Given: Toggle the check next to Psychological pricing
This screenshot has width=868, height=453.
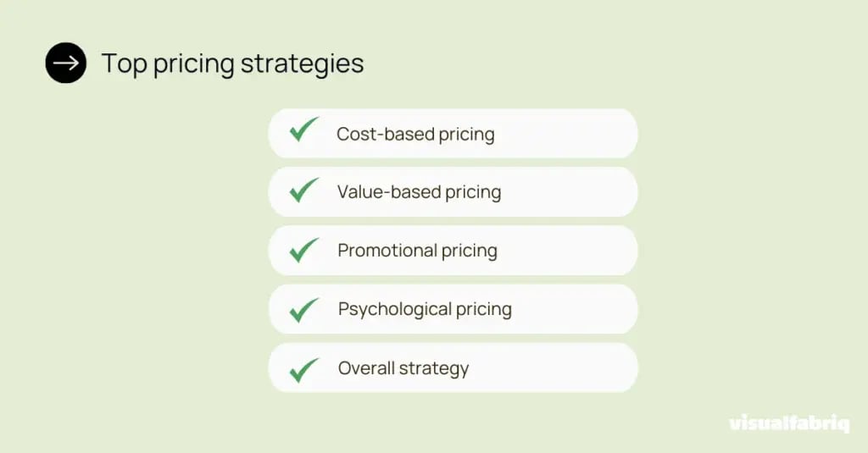Looking at the screenshot, I should coord(304,310).
